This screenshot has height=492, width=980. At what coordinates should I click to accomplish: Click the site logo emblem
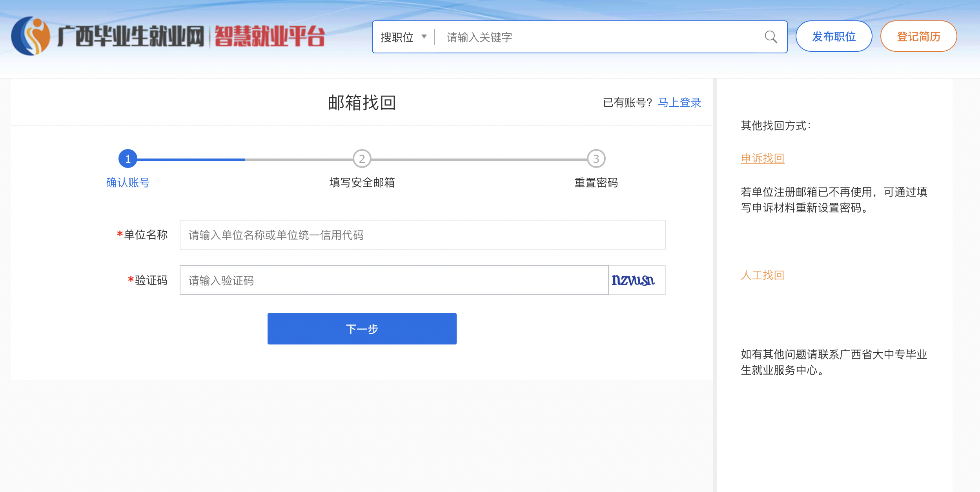pos(31,36)
